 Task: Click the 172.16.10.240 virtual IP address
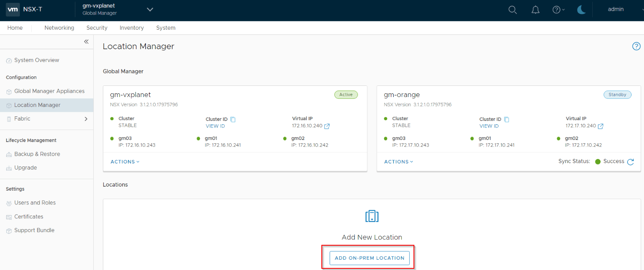(307, 126)
